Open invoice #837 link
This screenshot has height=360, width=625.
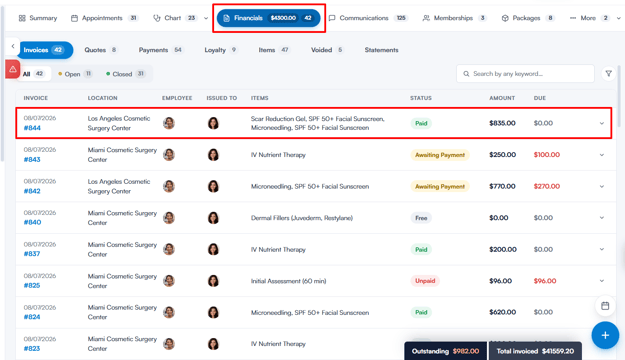(32, 254)
